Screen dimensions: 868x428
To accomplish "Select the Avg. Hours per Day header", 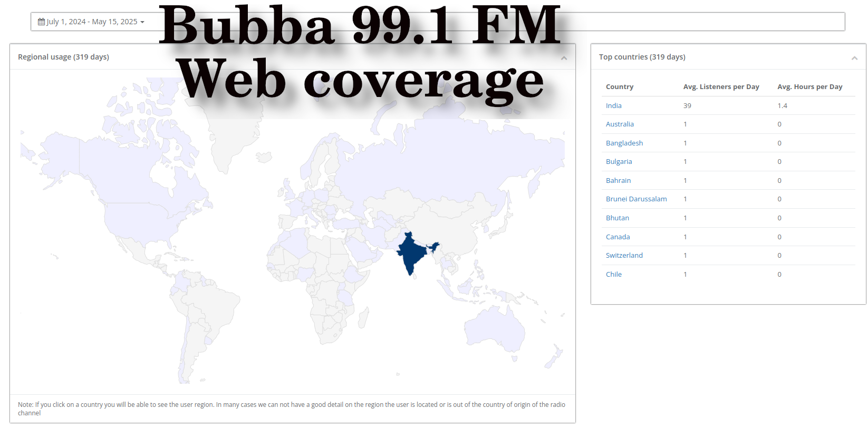I will (809, 87).
